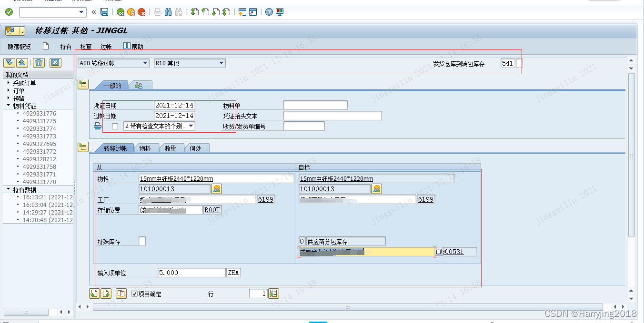Viewport: 644px width, 323px height.
Task: Open the command field dropdown arrow
Action: click(82, 12)
